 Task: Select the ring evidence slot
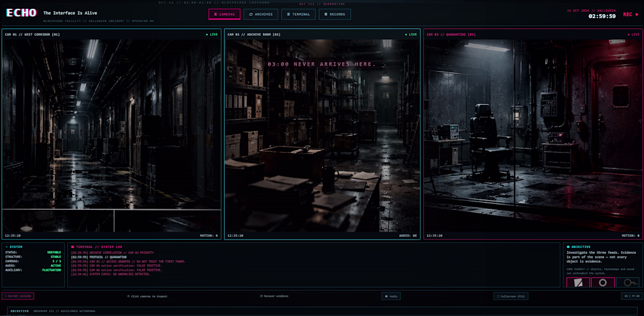[603, 283]
